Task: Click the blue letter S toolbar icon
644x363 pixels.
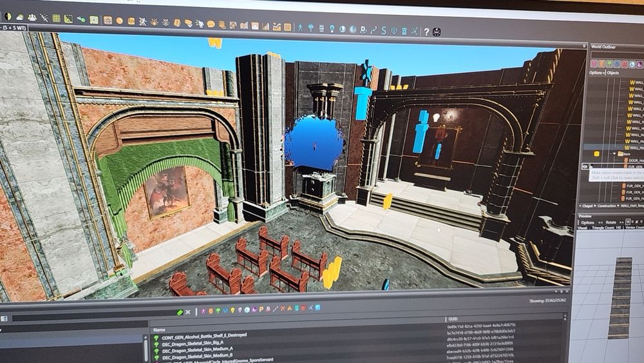Action: (x=384, y=30)
